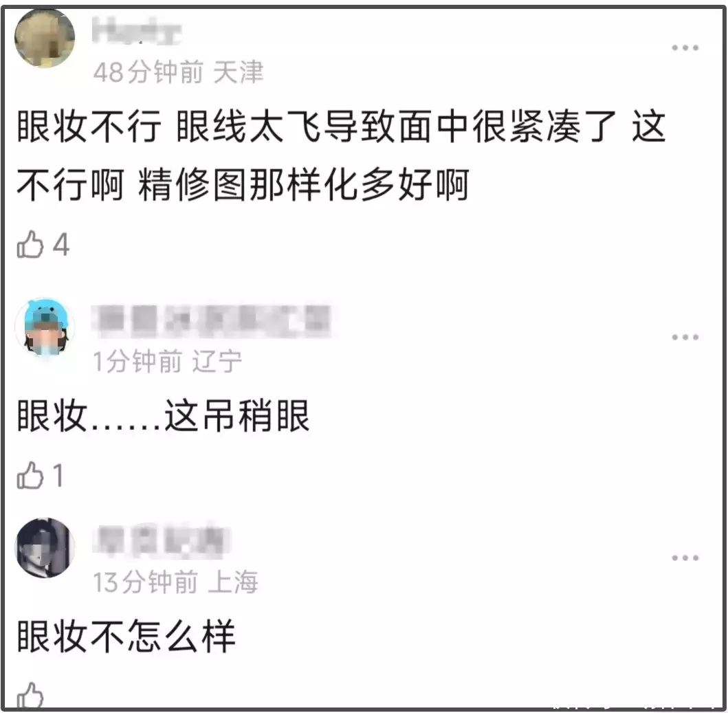
Task: Click the 13分钟前 上海 timestamp
Action: pos(175,582)
